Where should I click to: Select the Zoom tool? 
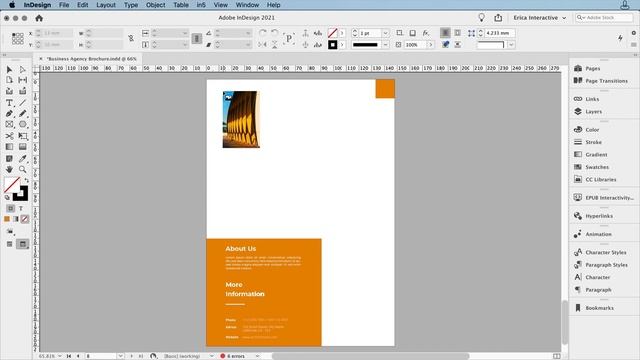[x=22, y=169]
